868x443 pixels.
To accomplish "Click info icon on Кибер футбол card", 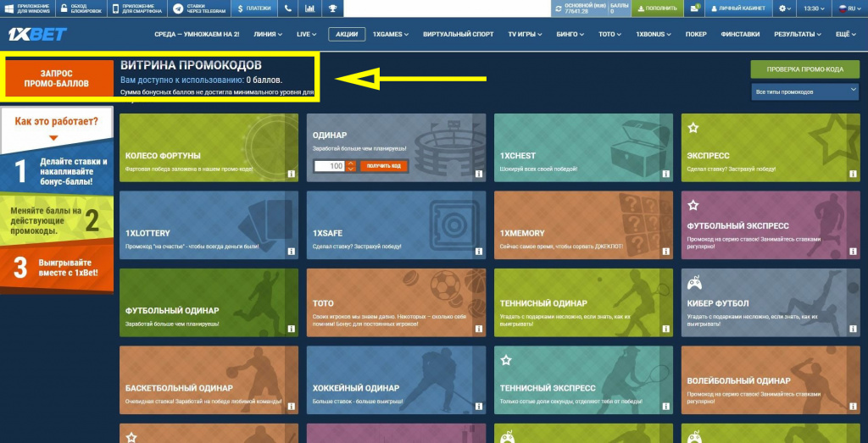I will coord(853,329).
